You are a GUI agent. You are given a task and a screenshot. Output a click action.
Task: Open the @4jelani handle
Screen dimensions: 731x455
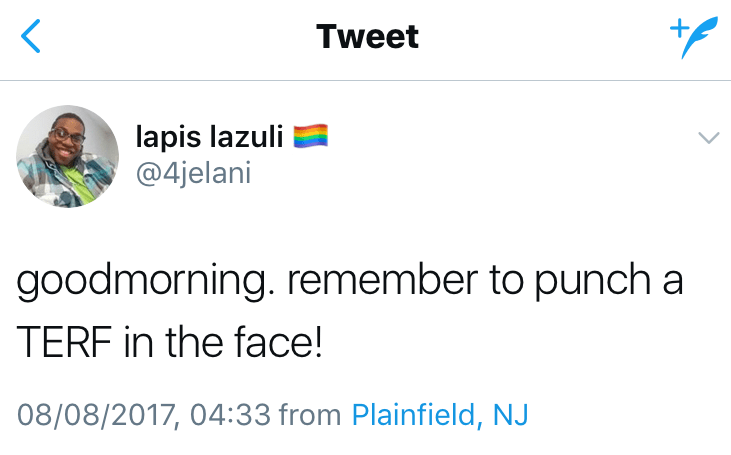click(x=193, y=173)
